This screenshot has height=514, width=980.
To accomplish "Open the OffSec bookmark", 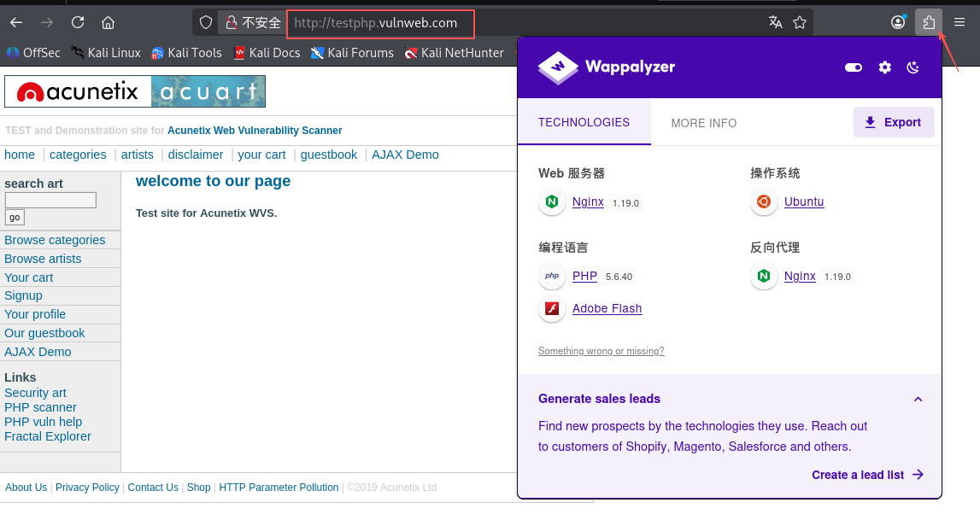I will click(33, 53).
